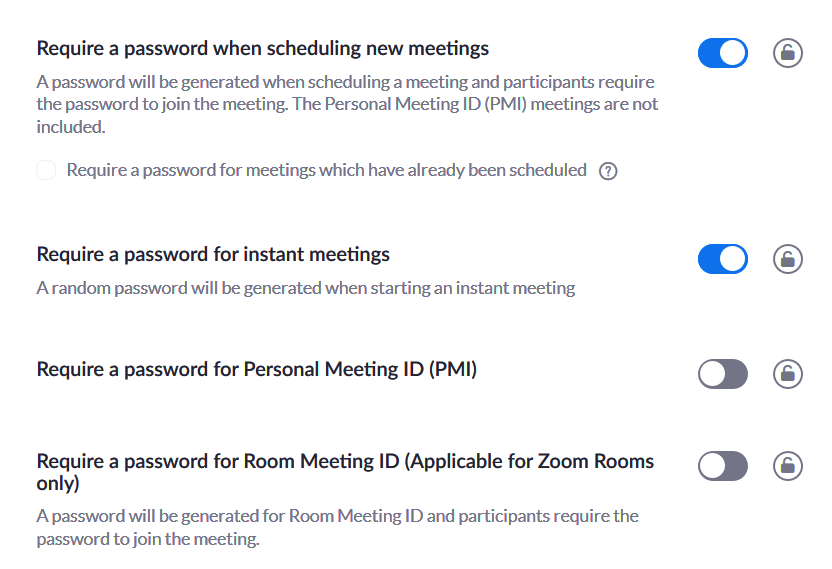
Task: Check password for already scheduled meetings box
Action: coord(46,170)
